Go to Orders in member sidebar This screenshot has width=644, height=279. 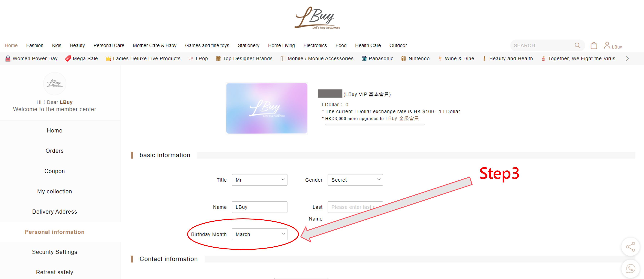(x=55, y=151)
